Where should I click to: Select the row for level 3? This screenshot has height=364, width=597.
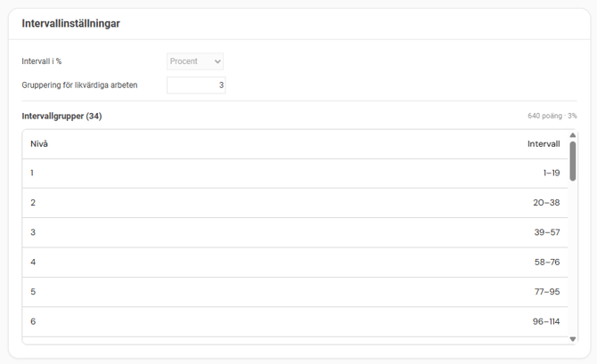click(294, 232)
